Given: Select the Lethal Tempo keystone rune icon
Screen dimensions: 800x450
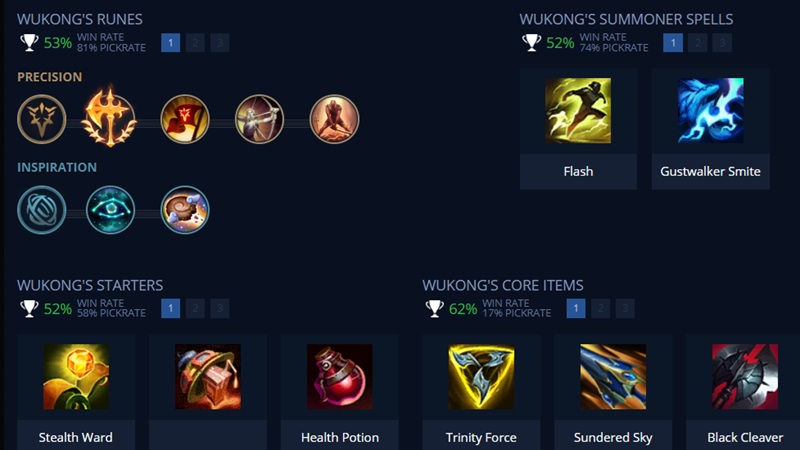Looking at the screenshot, I should (110, 117).
